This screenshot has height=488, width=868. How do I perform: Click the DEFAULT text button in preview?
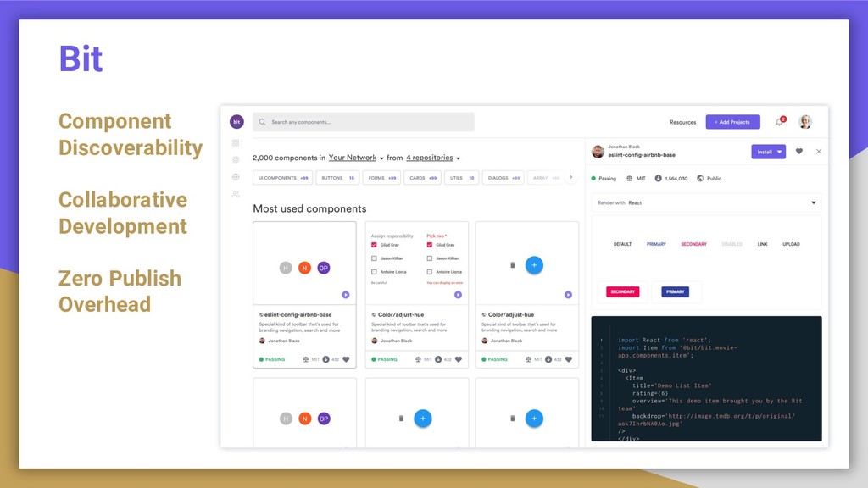click(622, 244)
